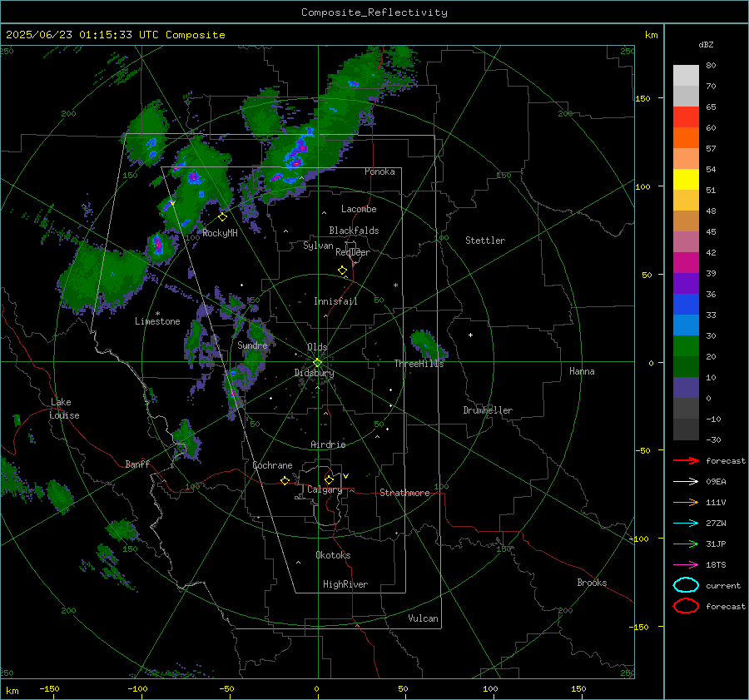Click the Airdrie city label

[328, 444]
